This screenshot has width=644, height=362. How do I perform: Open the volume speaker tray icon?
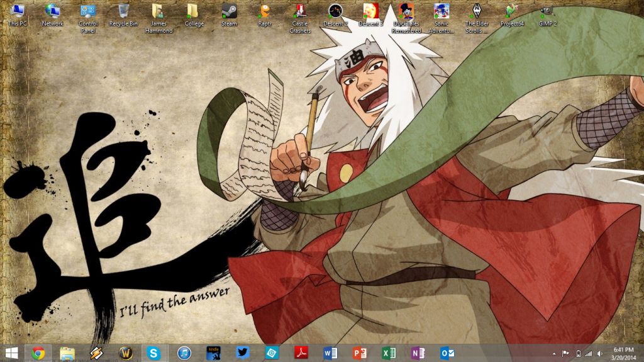point(600,353)
